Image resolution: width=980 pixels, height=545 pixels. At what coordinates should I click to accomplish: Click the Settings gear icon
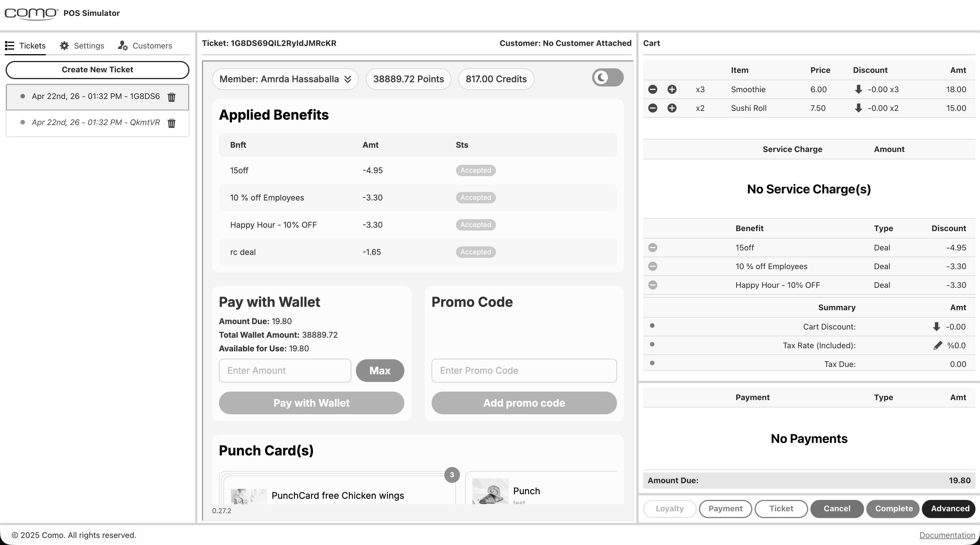[x=64, y=46]
